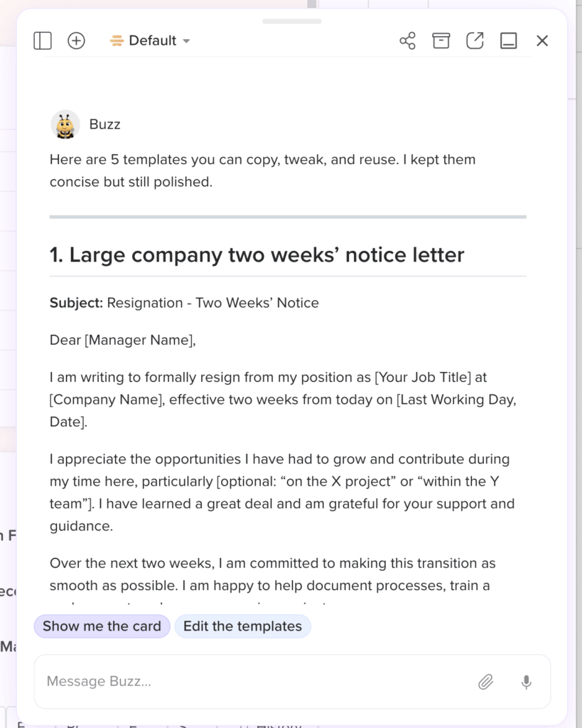Focus the "Message Buzz..." input field

[x=256, y=682]
